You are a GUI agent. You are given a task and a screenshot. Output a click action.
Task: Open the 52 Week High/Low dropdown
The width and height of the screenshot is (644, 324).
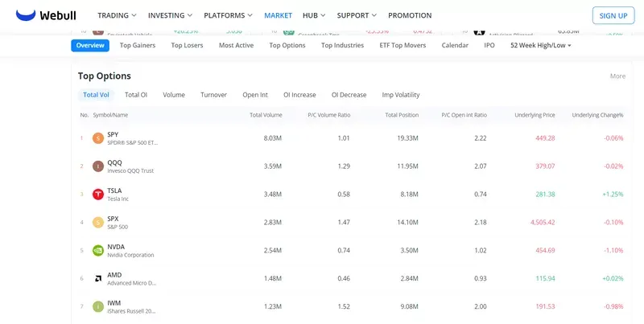click(541, 46)
